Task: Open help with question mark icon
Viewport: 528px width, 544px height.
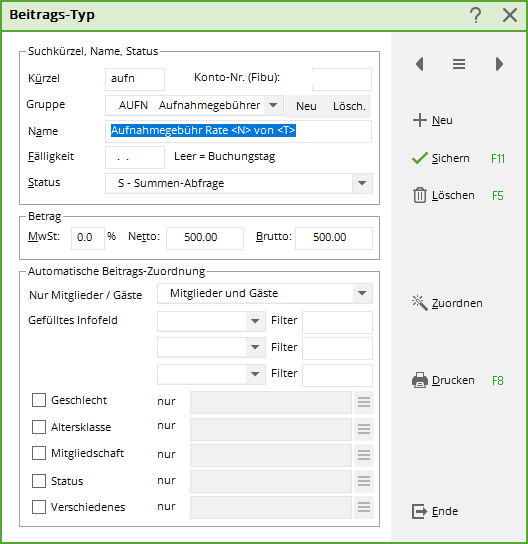Action: click(476, 15)
